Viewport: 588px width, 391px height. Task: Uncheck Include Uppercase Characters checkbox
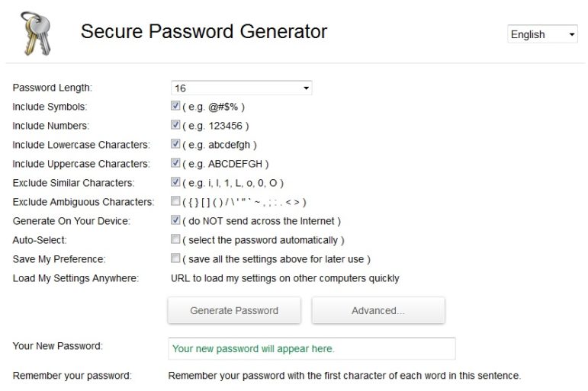coord(175,163)
